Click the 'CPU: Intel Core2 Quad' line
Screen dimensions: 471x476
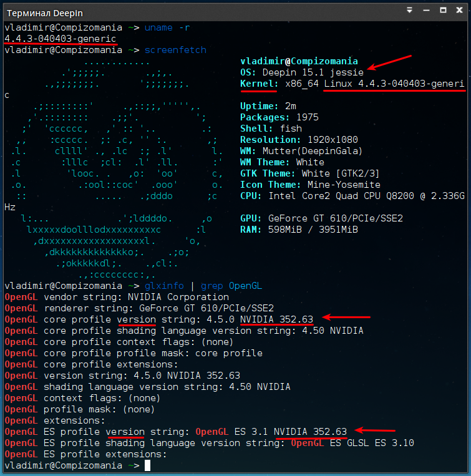pos(352,196)
